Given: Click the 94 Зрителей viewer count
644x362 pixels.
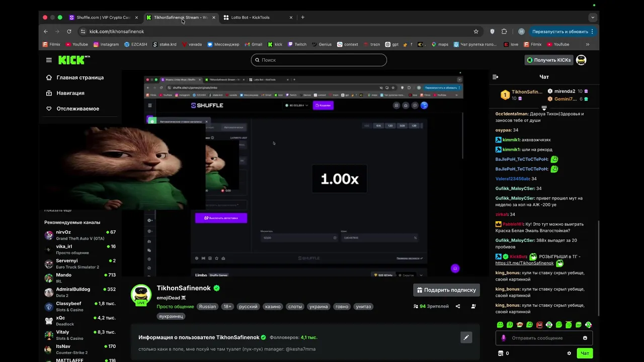Looking at the screenshot, I should (x=431, y=306).
